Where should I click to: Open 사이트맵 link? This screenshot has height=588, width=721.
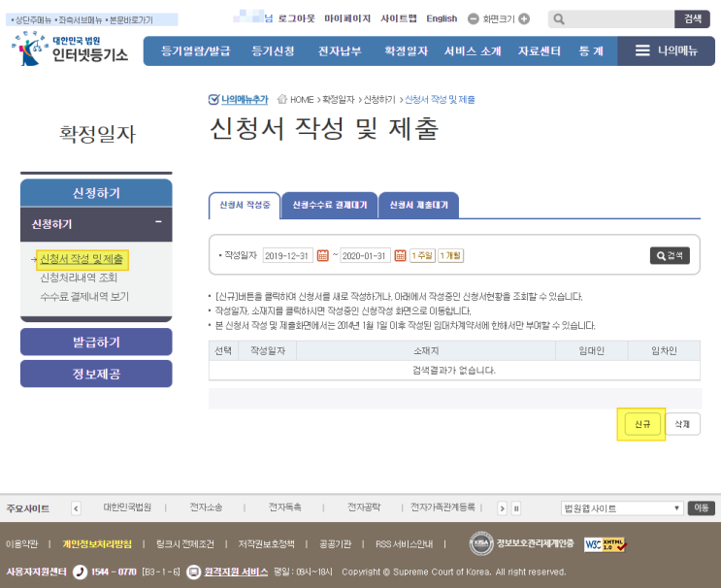pos(399,18)
